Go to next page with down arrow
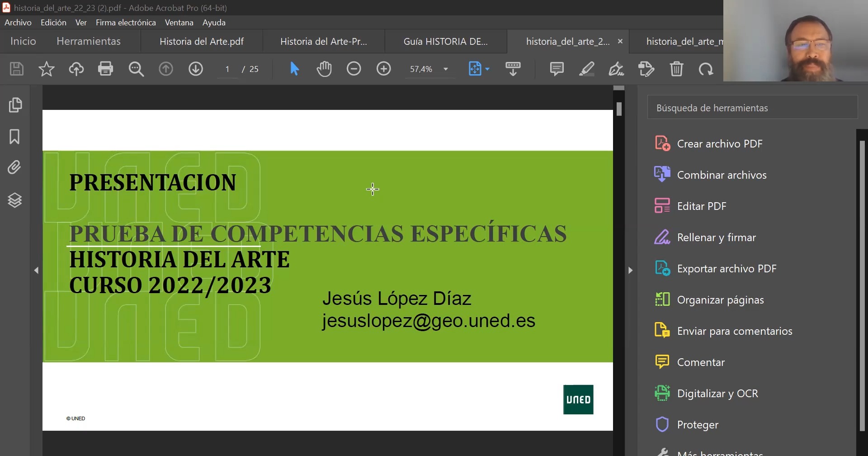Image resolution: width=868 pixels, height=456 pixels. coord(196,69)
